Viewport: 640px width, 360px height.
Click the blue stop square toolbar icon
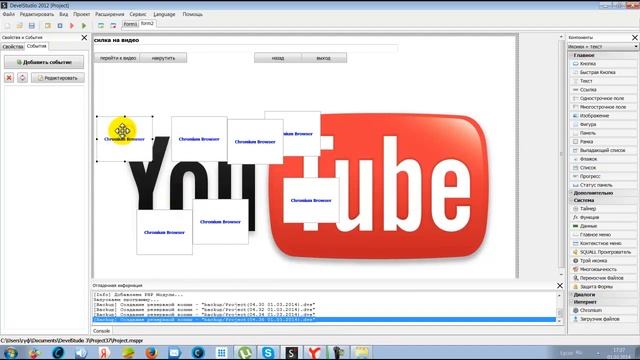tap(60, 26)
